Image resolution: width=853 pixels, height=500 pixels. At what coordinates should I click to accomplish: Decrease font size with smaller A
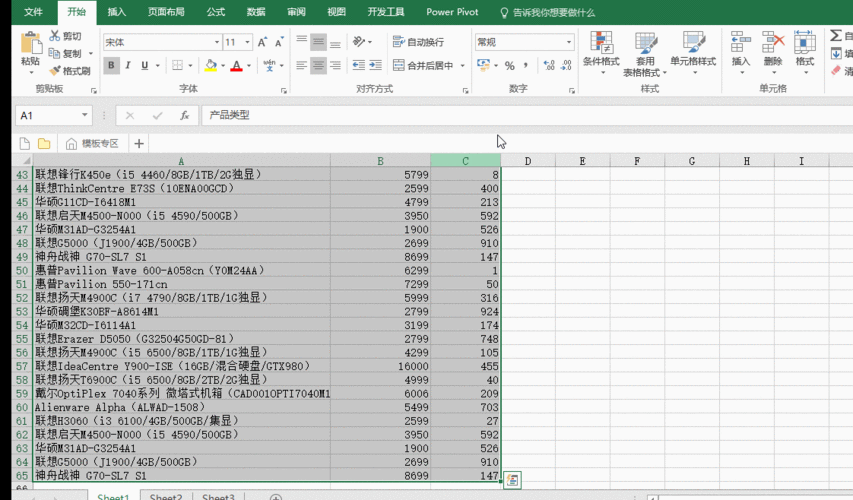279,42
